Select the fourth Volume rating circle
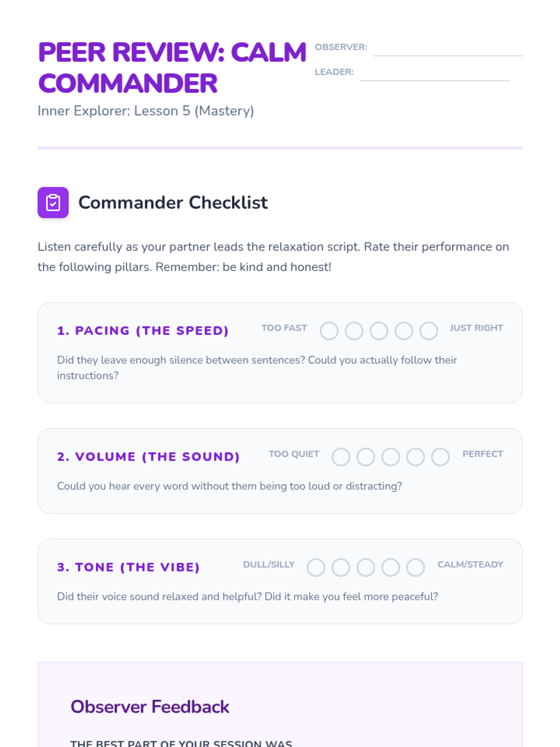This screenshot has height=747, width=560. point(415,457)
